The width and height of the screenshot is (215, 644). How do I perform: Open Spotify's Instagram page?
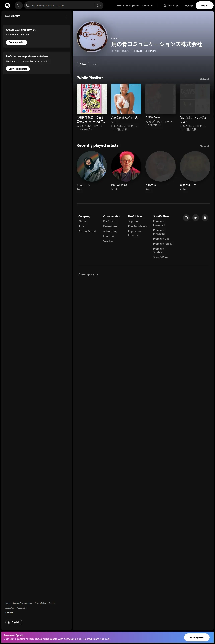(186, 218)
